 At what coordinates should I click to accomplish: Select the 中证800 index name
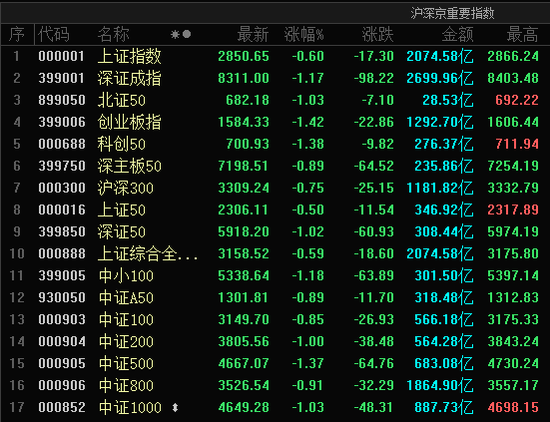click(126, 385)
